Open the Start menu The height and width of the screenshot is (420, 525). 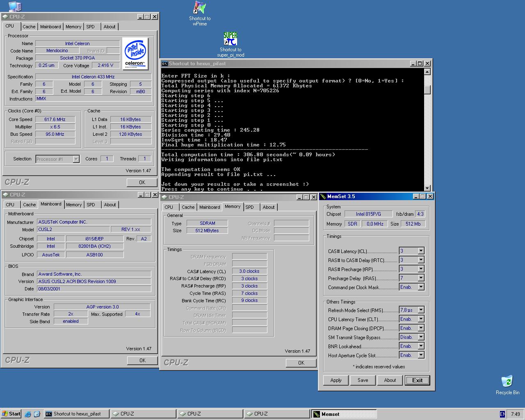11,414
